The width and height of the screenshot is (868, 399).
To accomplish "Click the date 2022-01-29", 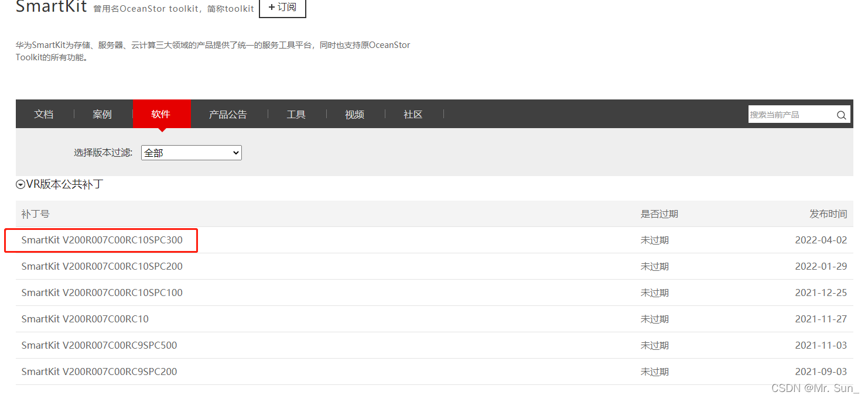I will click(x=821, y=266).
